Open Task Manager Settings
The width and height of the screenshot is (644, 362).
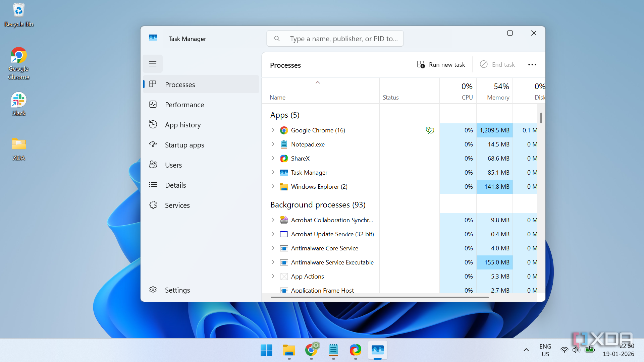tap(201, 290)
